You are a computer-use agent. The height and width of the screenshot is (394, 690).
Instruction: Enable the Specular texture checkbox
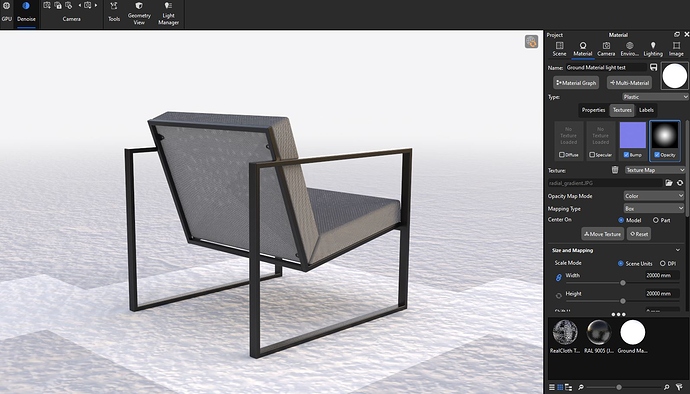(592, 155)
